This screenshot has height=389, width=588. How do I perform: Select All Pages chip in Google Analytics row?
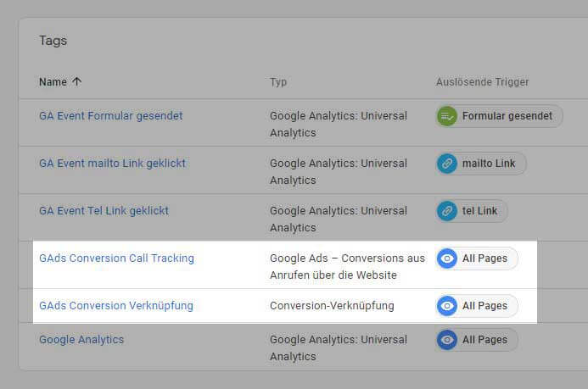pyautogui.click(x=477, y=340)
